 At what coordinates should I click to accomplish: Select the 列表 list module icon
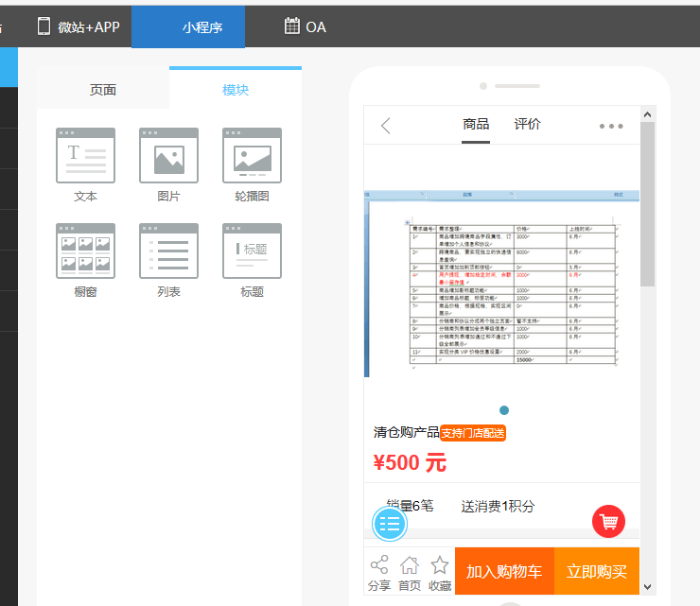[x=168, y=251]
